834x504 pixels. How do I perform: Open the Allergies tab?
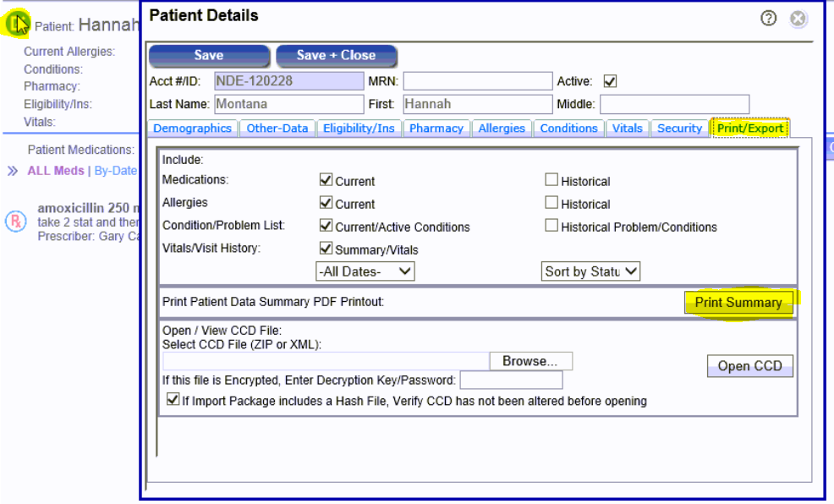click(502, 129)
